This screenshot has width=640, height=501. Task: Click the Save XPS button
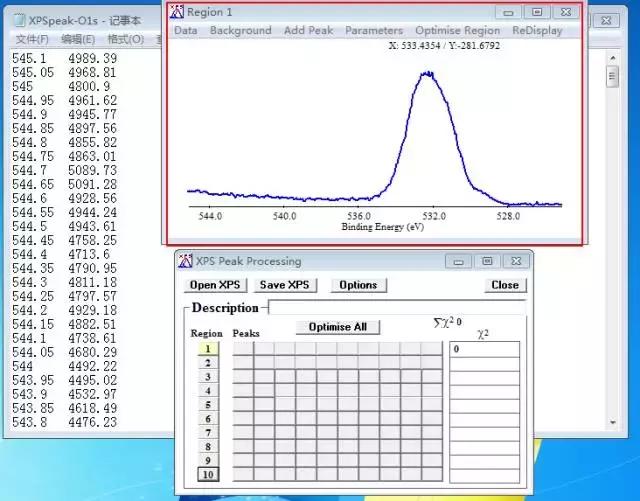click(284, 285)
